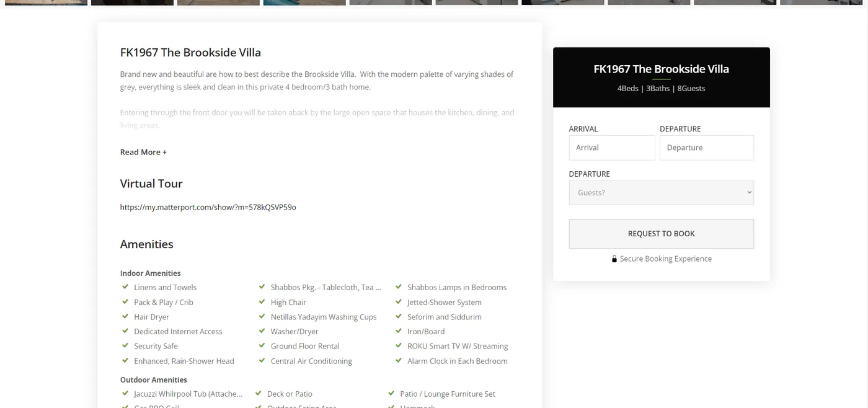Click the High Chair amenity text
Screen dimensions: 868x408
[x=288, y=302]
